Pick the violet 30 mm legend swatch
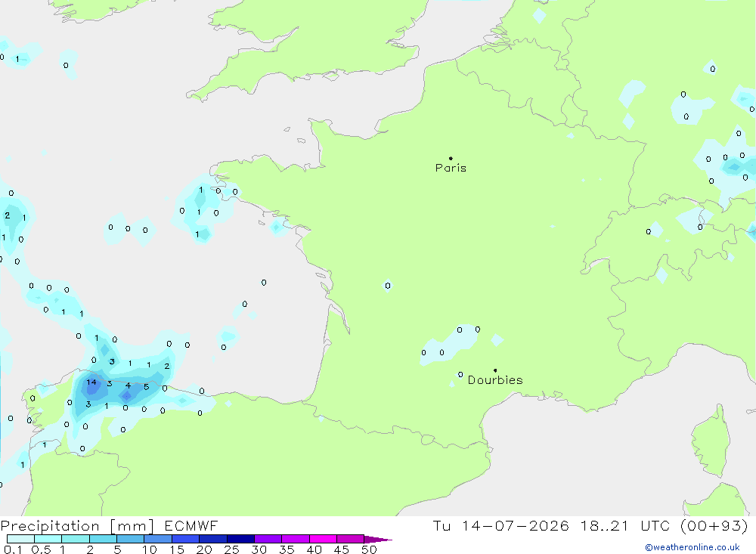This screenshot has height=554, width=756. pos(268,539)
